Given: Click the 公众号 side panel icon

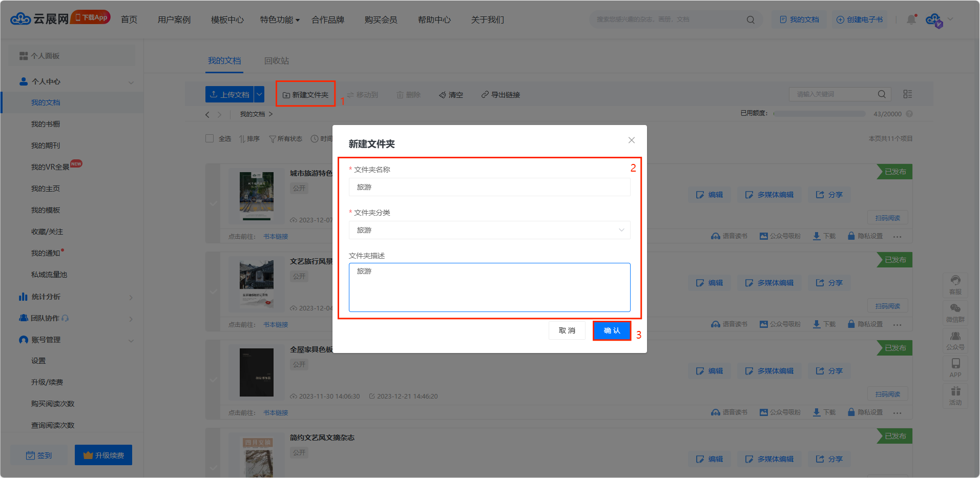Looking at the screenshot, I should (955, 340).
